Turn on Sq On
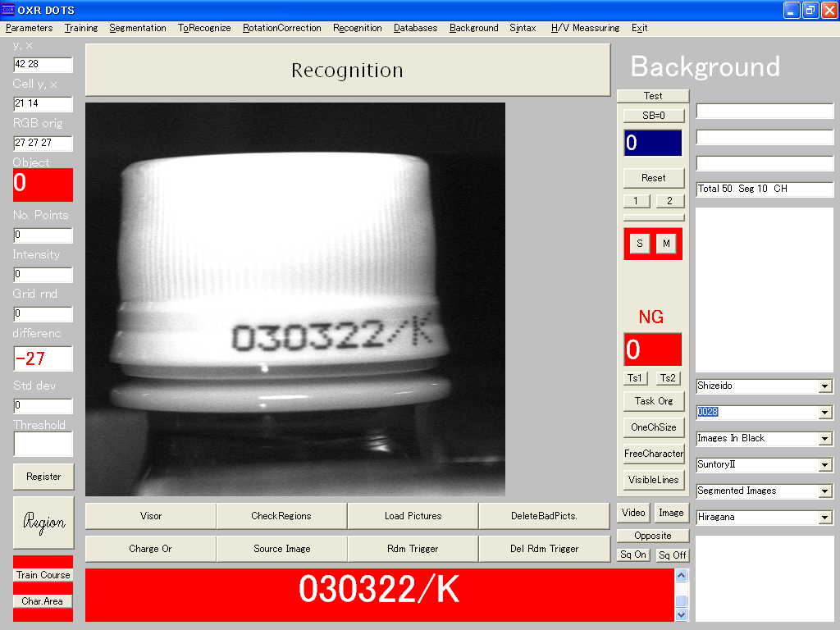Screen dimensions: 840x630 [633, 555]
